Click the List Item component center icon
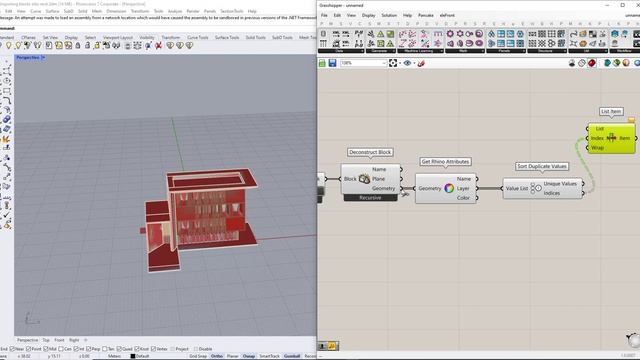640x360 pixels. 611,138
